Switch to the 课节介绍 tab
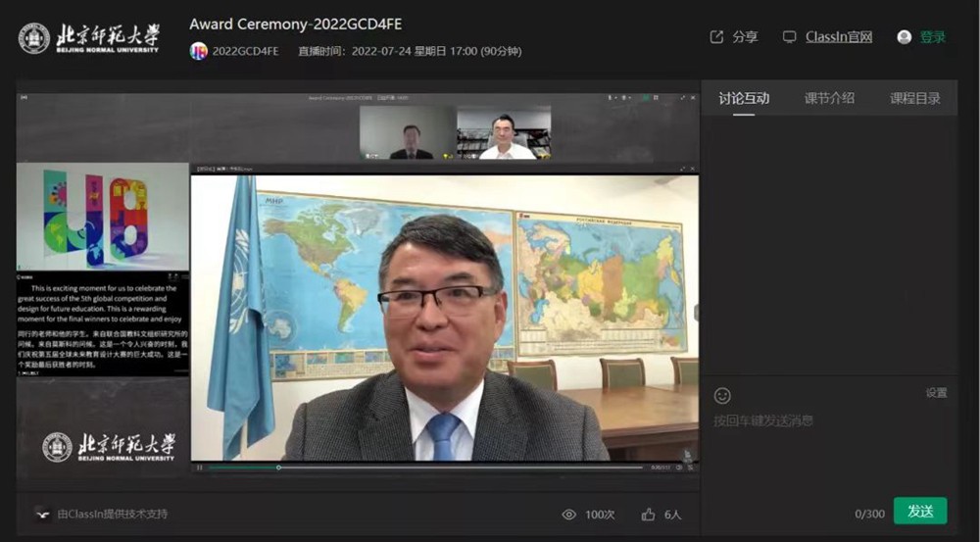Screen dimensions: 980x542 point(829,98)
